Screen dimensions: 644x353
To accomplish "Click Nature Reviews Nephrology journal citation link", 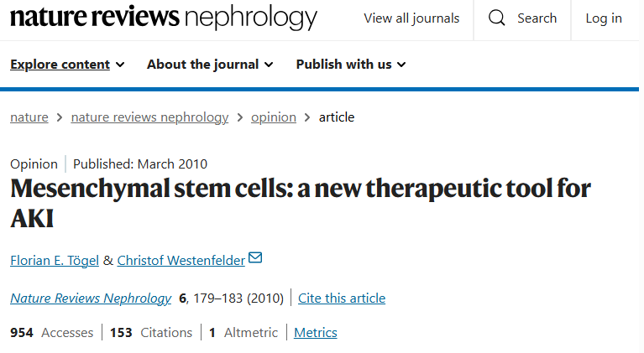I will (91, 298).
